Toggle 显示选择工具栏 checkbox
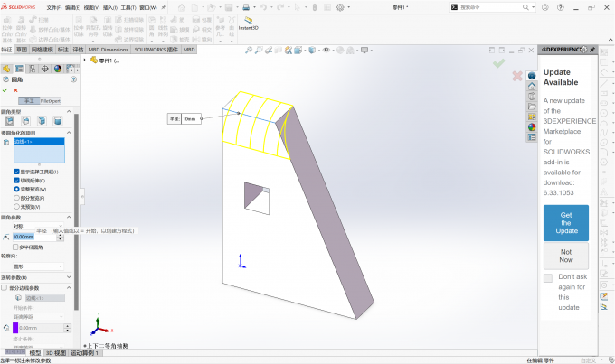 click(x=16, y=172)
